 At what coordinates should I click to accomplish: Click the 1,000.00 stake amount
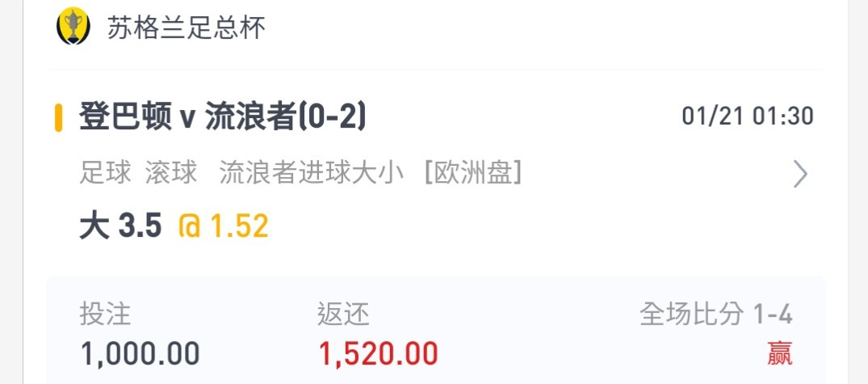[x=140, y=353]
